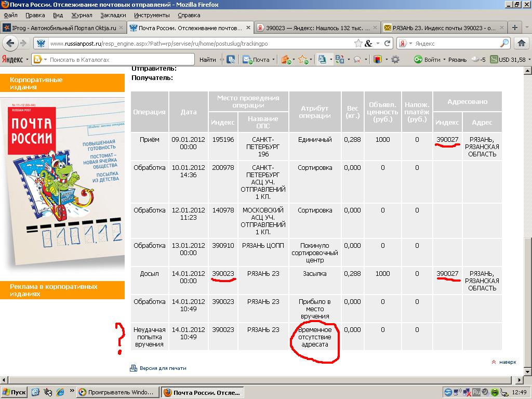The height and width of the screenshot is (399, 532).
Task: Expand hidden Quick Launch items chevron
Action: pos(71,392)
